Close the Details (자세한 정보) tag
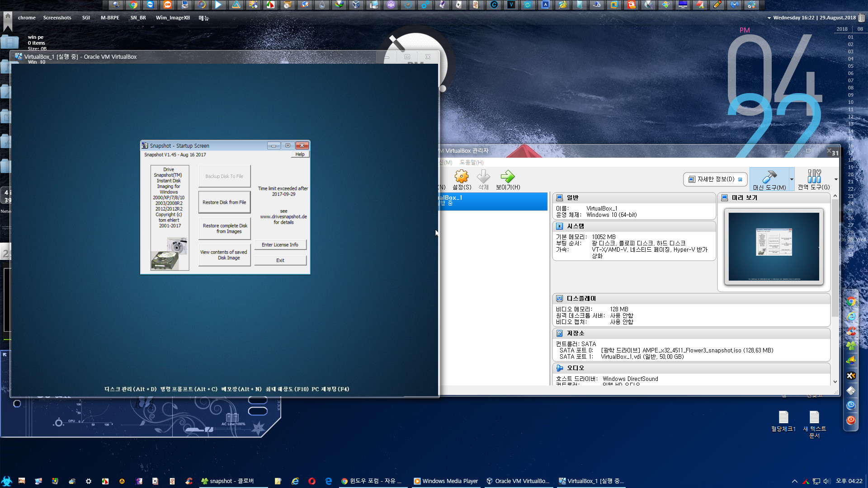Viewport: 868px width, 488px height. coord(740,179)
